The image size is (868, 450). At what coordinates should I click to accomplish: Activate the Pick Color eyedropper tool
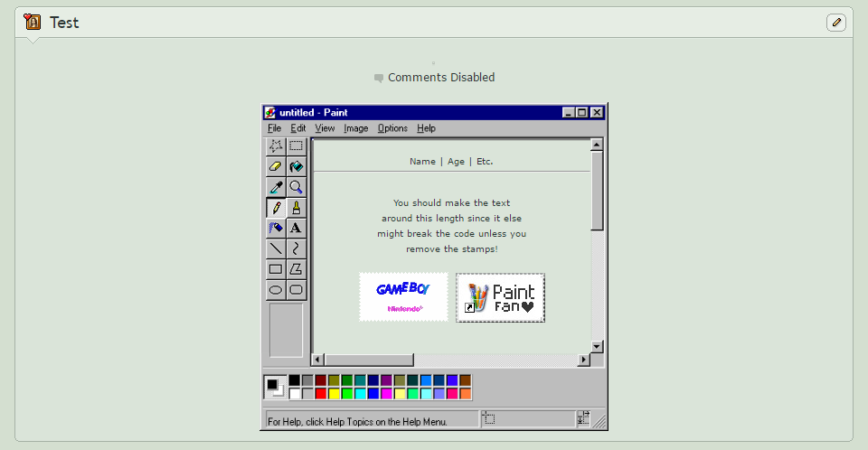[x=276, y=187]
